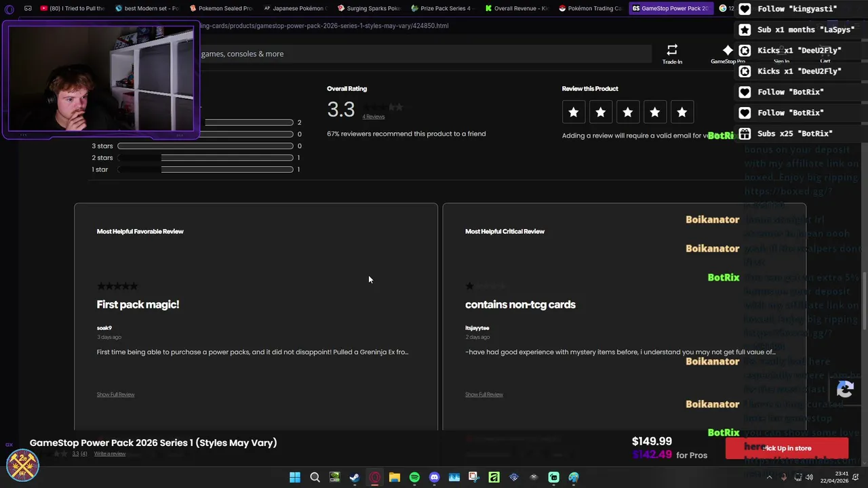Viewport: 868px width, 488px height.
Task: Show hidden system tray icons
Action: [x=770, y=477]
